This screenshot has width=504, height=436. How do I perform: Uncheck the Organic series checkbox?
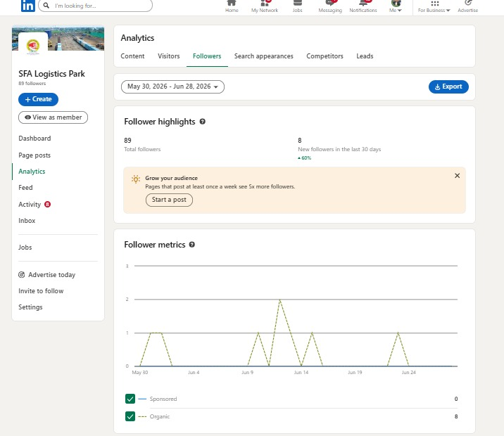point(130,416)
